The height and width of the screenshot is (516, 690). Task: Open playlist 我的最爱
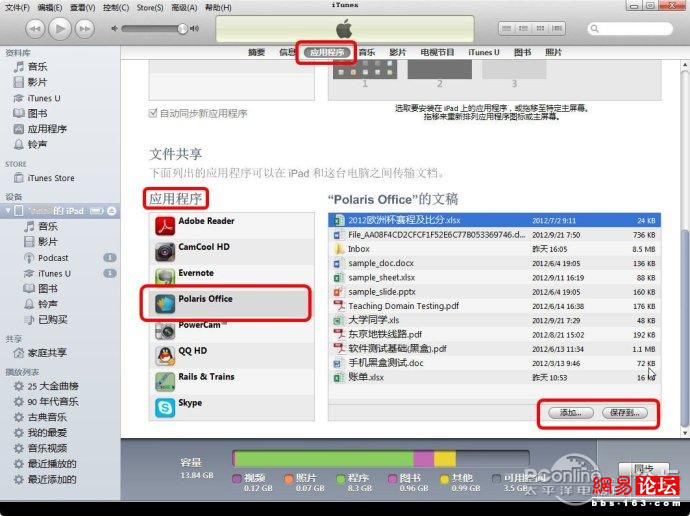click(47, 433)
